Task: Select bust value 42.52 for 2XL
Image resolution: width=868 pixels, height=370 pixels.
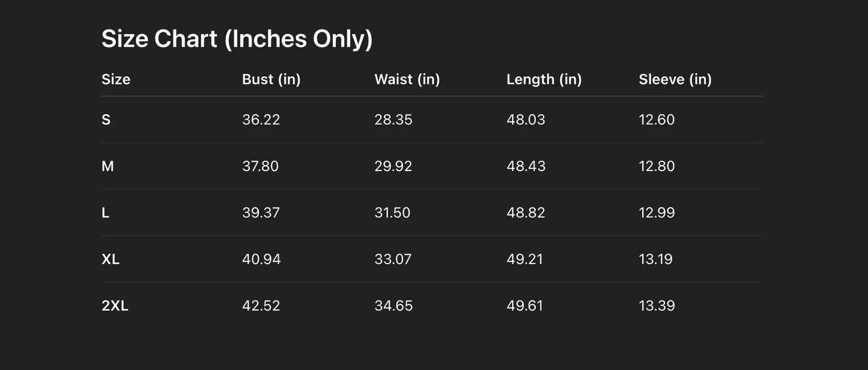Action: click(261, 306)
